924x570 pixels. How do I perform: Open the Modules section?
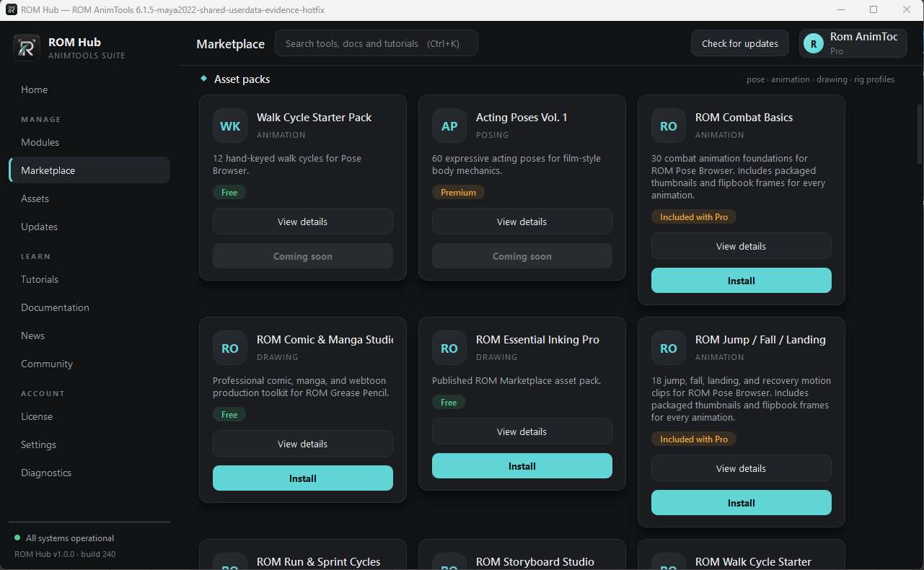coord(89,142)
